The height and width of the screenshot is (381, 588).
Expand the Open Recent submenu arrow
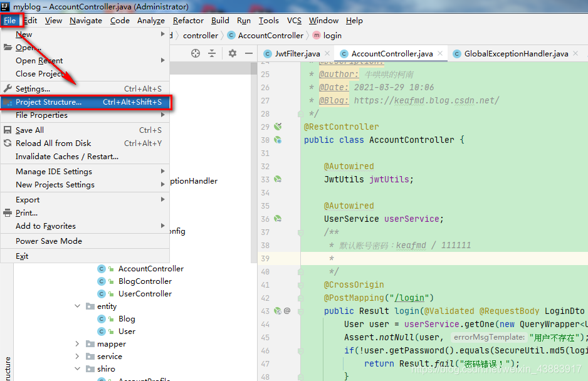coord(162,60)
